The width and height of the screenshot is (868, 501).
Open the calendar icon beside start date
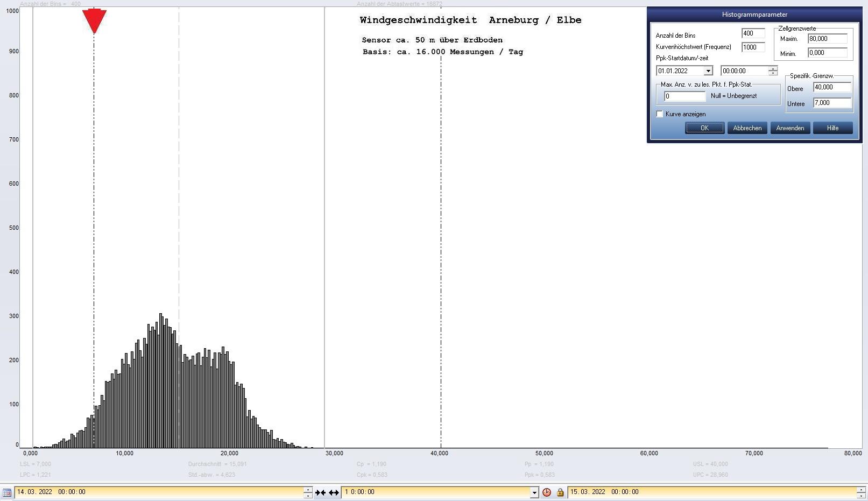click(6, 492)
